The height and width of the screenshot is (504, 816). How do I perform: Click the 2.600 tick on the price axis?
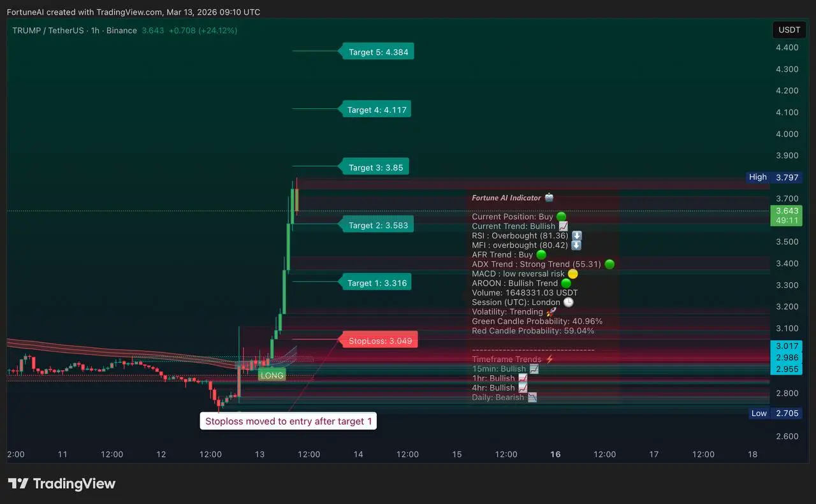(786, 436)
